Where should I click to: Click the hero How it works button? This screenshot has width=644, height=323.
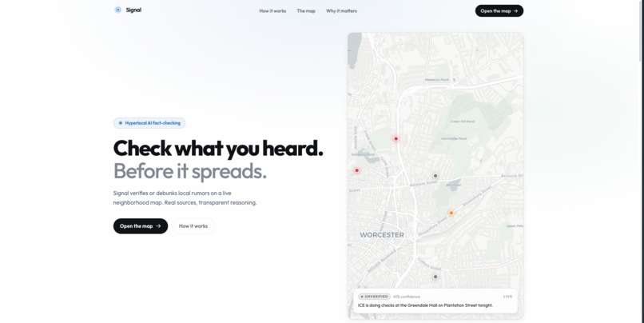(193, 226)
